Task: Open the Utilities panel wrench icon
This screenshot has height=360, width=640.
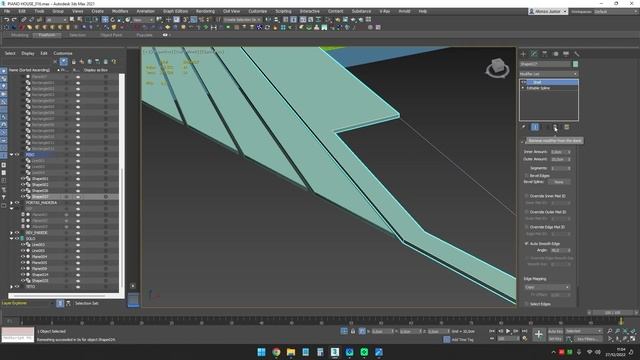Action: [576, 54]
